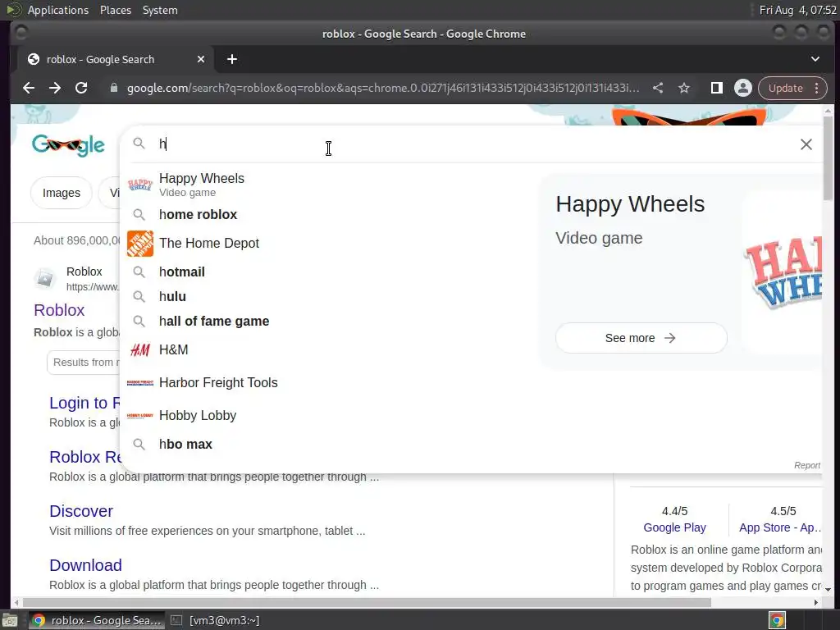Click The Home Depot logo icon

click(x=139, y=244)
